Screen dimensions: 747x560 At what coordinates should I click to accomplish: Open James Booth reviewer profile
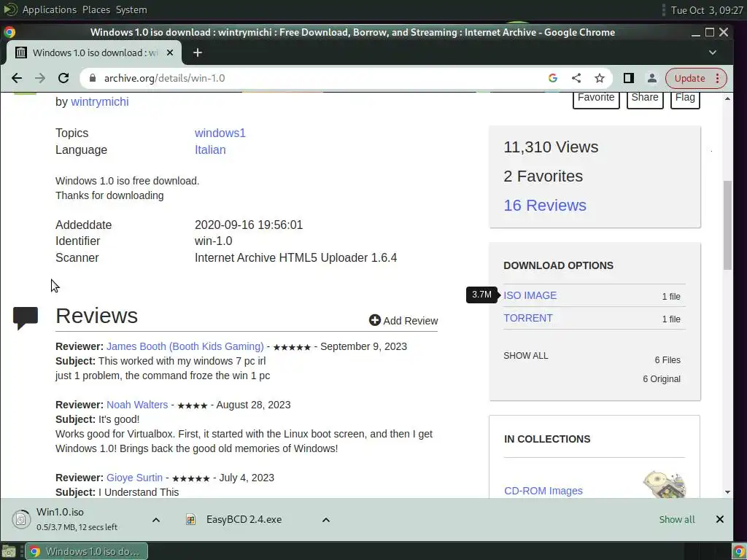tap(185, 346)
